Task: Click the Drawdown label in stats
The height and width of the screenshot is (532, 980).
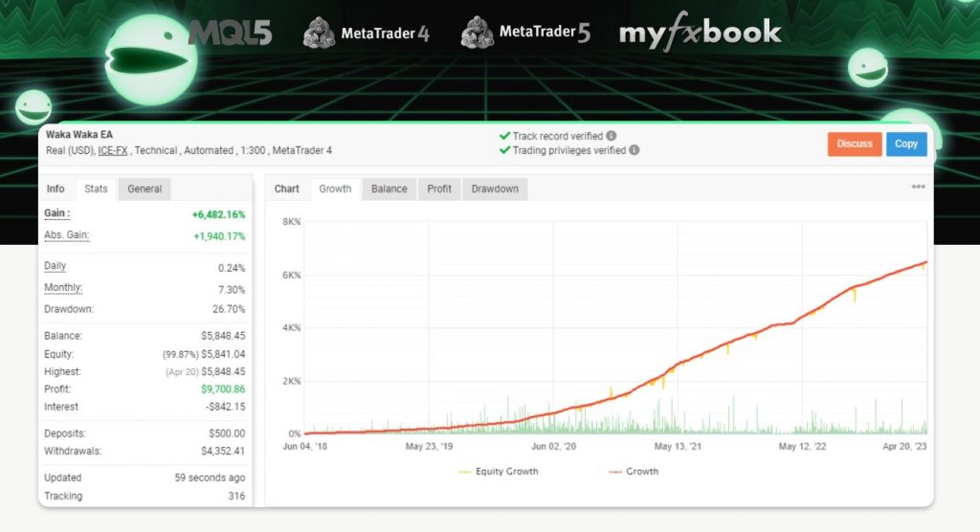Action: coord(69,309)
